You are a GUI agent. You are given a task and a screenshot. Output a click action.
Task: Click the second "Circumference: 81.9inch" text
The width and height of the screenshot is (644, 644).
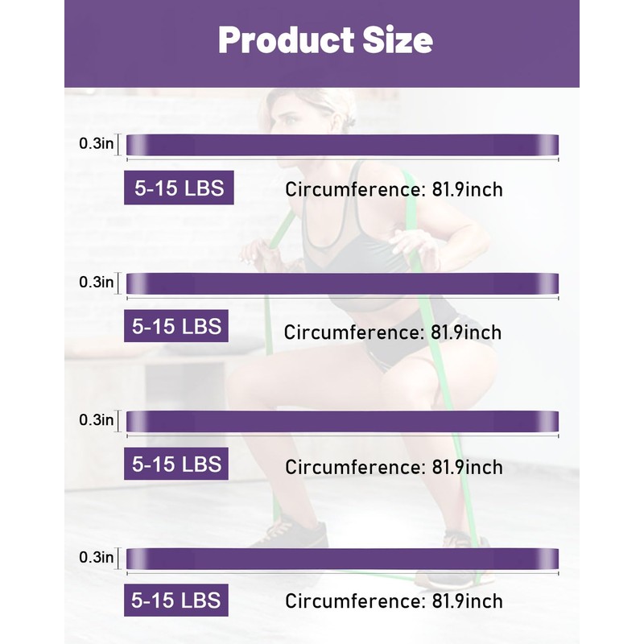[392, 332]
